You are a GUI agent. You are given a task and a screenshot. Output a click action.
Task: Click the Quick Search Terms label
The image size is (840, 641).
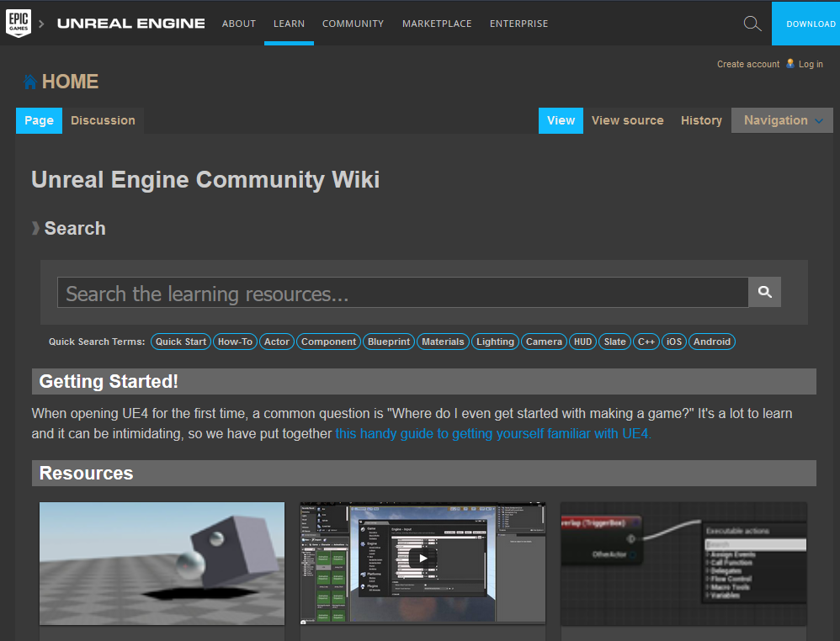point(97,342)
